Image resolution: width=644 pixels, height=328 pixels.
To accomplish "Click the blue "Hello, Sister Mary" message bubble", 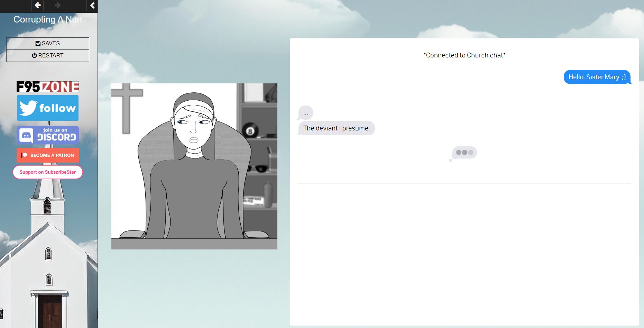I will click(x=597, y=77).
